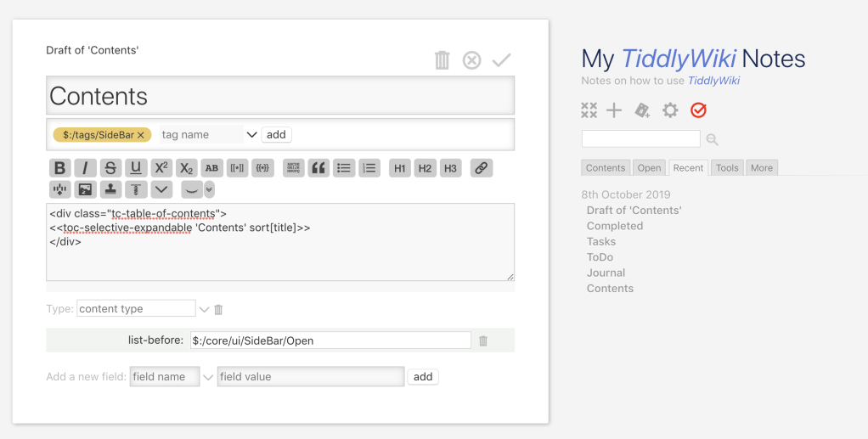The height and width of the screenshot is (439, 868).
Task: Switch to the Tools sidebar tab
Action: pos(727,168)
